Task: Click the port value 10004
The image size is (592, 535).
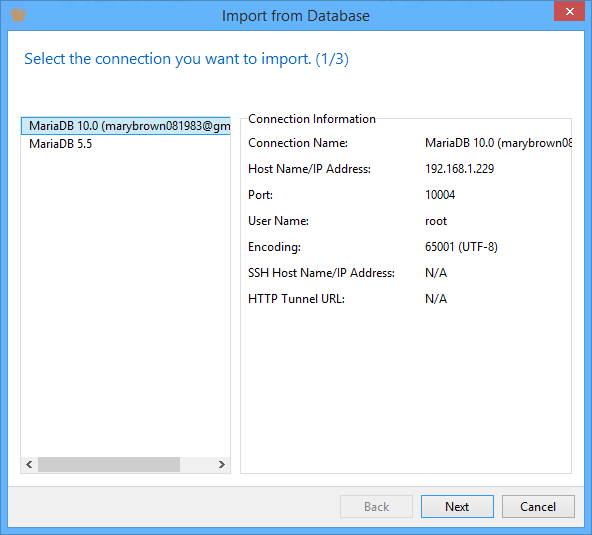Action: pyautogui.click(x=440, y=195)
